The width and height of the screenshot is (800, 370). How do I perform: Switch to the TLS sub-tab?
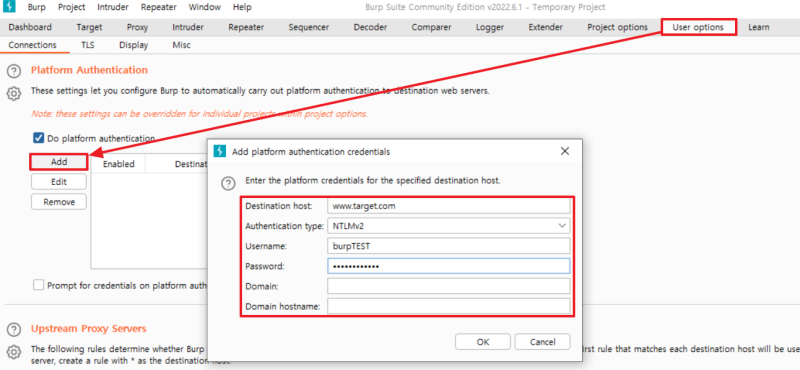pyautogui.click(x=88, y=45)
